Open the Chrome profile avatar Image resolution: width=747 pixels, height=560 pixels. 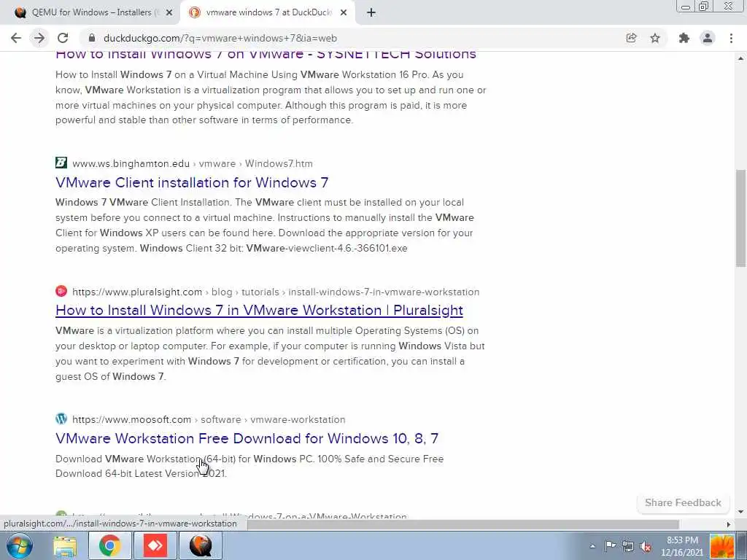[x=708, y=38]
